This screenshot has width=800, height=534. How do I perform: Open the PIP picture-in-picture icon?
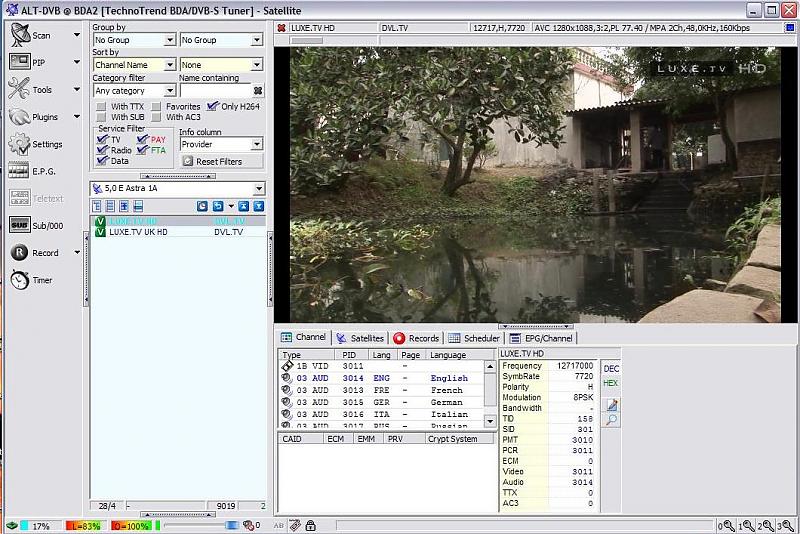(x=20, y=62)
